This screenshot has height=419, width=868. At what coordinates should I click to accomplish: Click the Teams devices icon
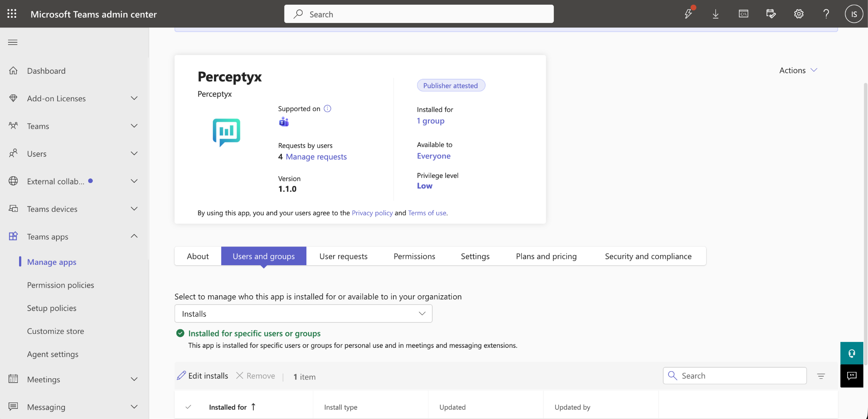[x=14, y=209]
